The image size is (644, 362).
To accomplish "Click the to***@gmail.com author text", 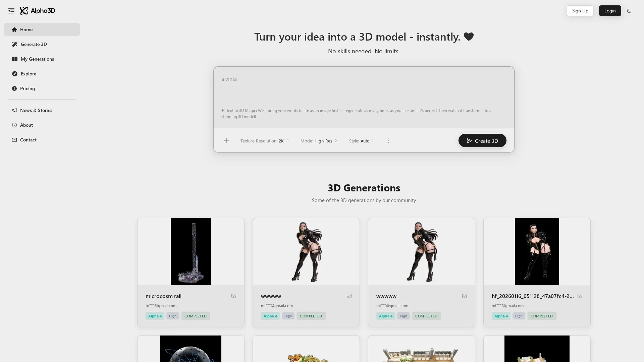I will click(161, 305).
